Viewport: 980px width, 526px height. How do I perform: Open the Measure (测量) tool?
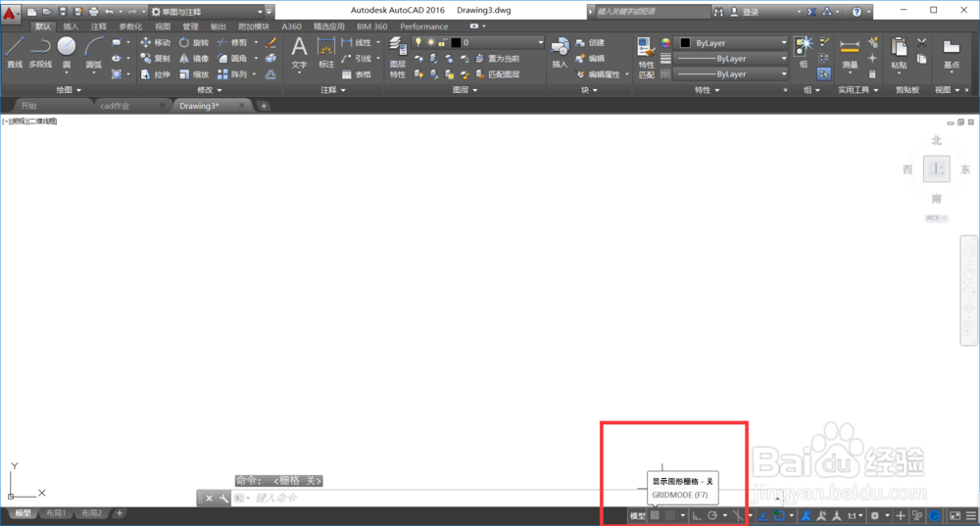(850, 53)
